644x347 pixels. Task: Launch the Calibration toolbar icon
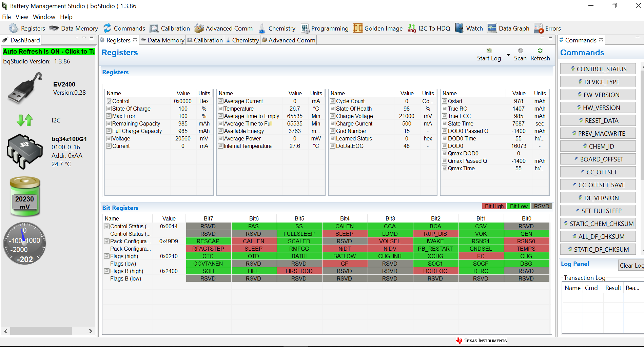point(154,28)
